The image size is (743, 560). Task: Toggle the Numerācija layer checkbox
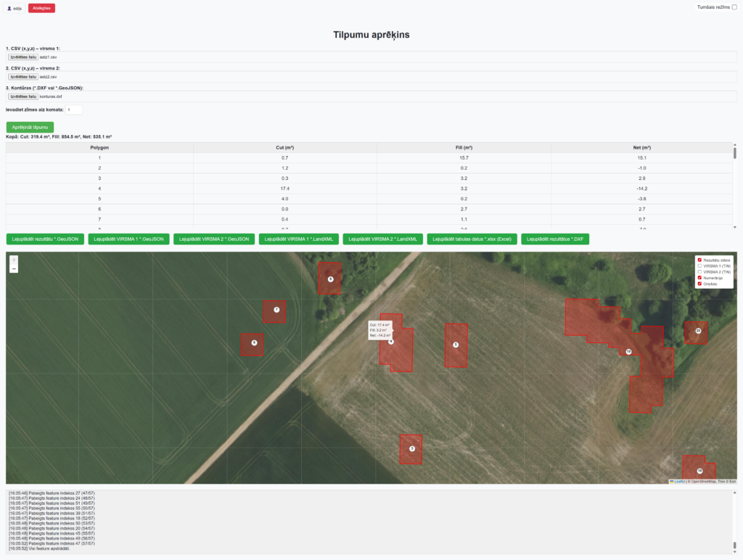[x=699, y=278]
